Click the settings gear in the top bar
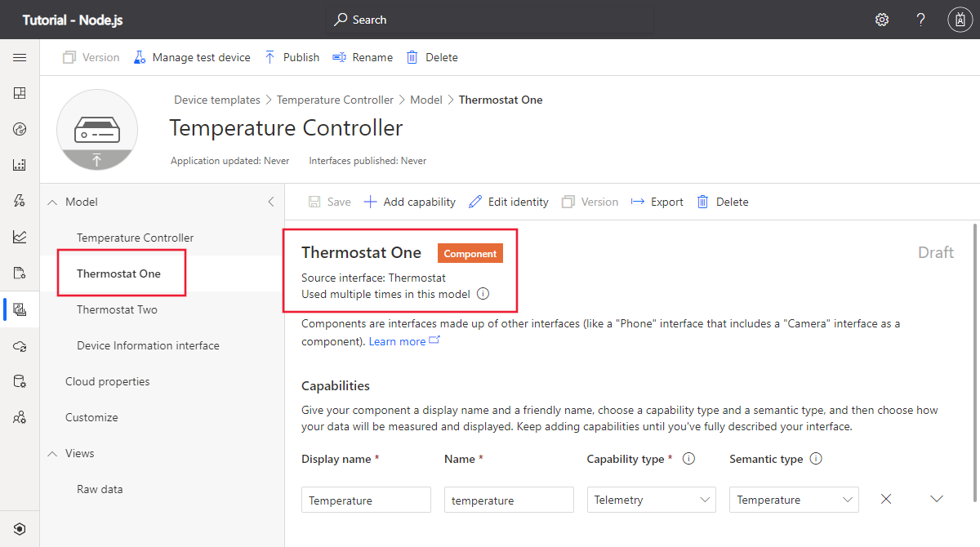Viewport: 980px width, 547px height. 882,19
